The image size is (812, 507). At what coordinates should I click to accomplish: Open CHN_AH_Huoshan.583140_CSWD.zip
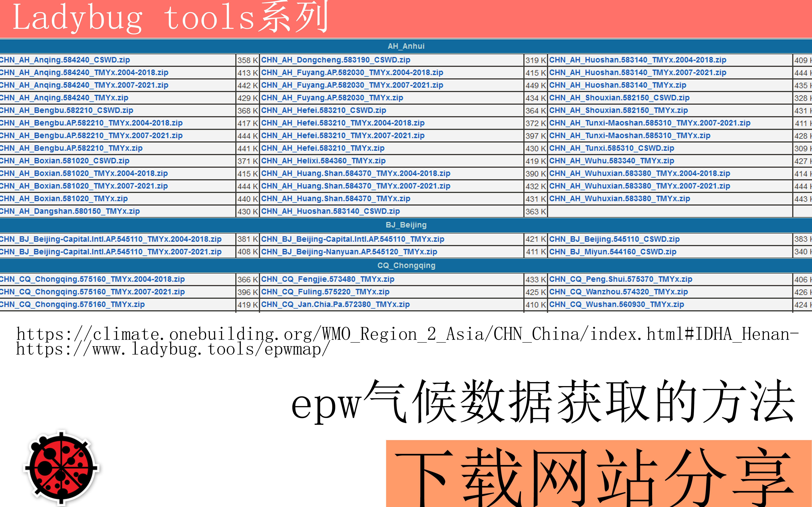click(331, 211)
